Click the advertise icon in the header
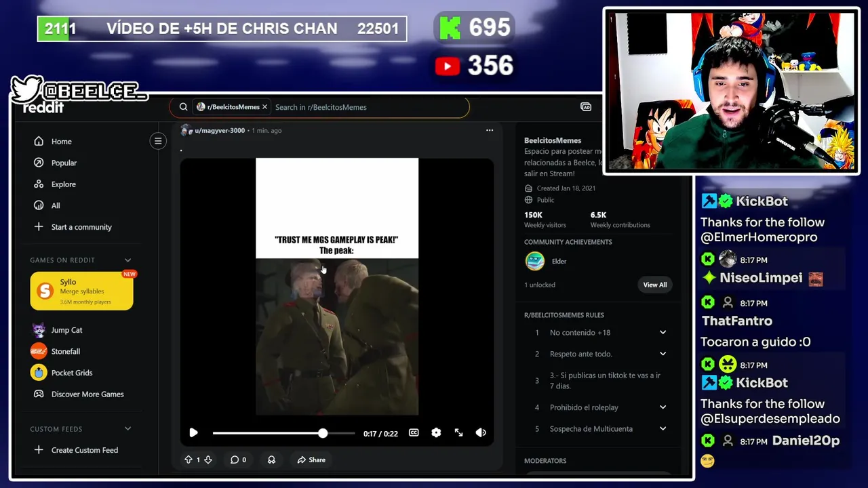 tap(586, 107)
